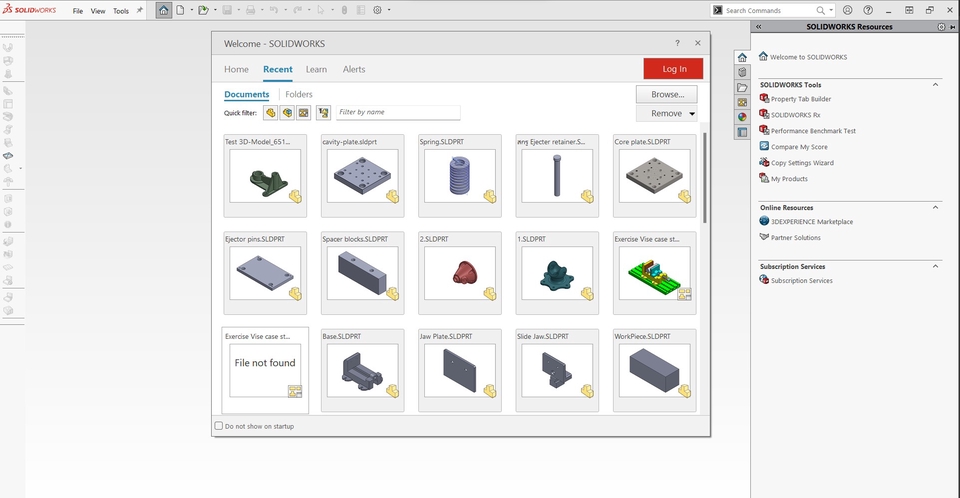Open the Appearances tab in the task pane

742,117
